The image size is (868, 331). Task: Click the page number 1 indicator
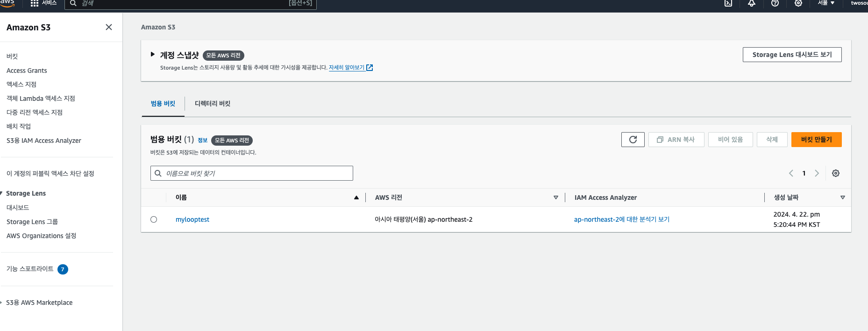(804, 173)
